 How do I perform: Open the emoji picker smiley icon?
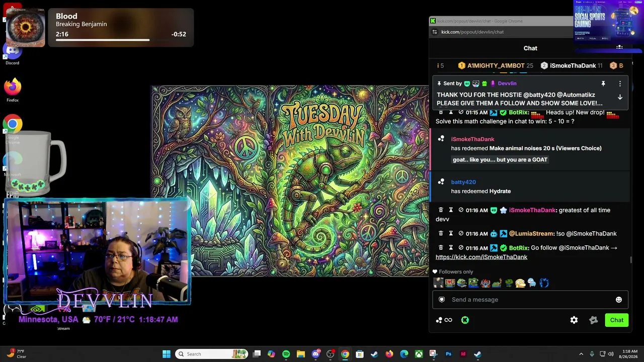click(619, 300)
